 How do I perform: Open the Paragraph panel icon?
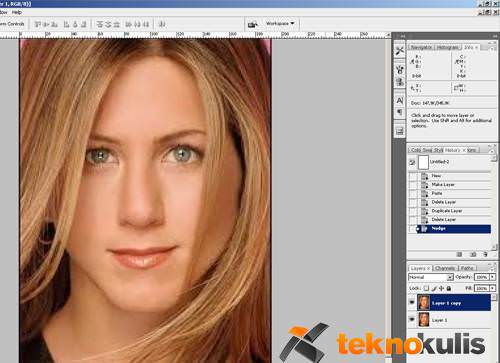[x=400, y=112]
